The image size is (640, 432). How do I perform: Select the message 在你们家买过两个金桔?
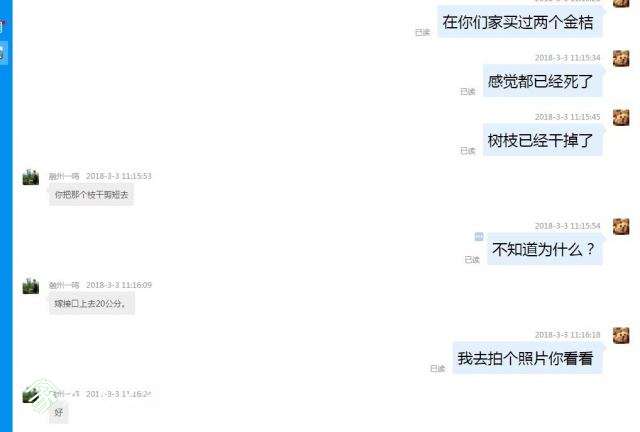coord(520,22)
